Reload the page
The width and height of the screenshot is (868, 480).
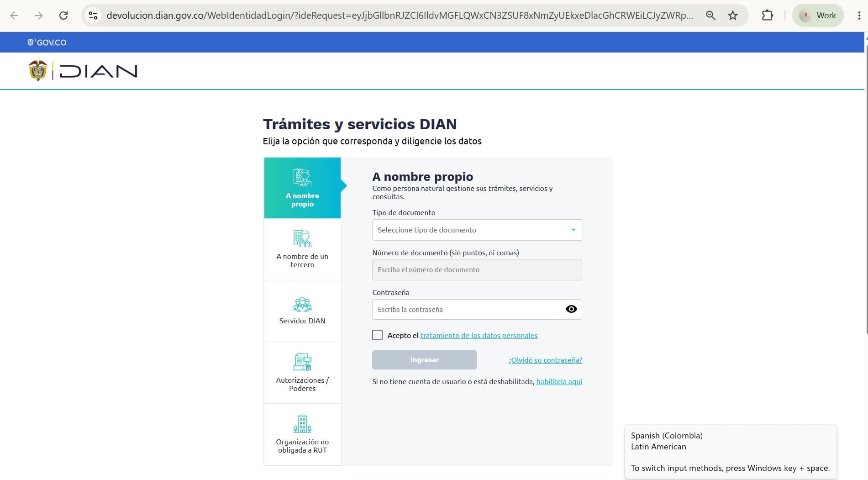[x=63, y=16]
